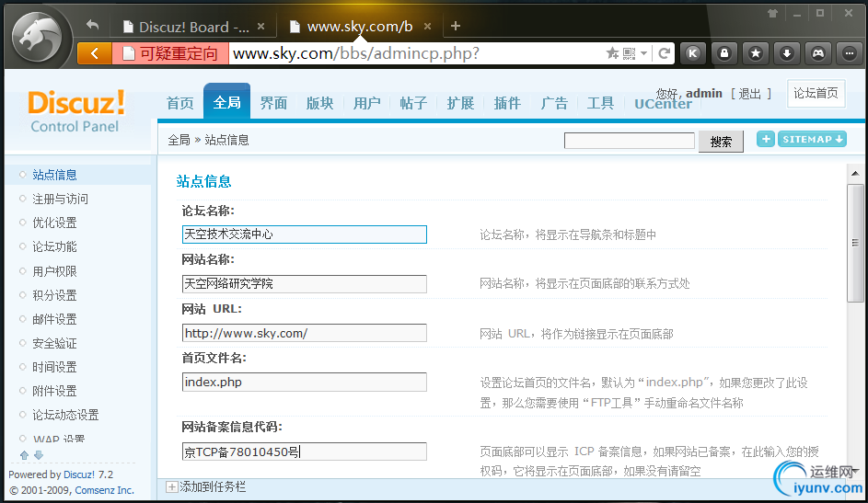Open the 插件 admin menu

(x=507, y=103)
